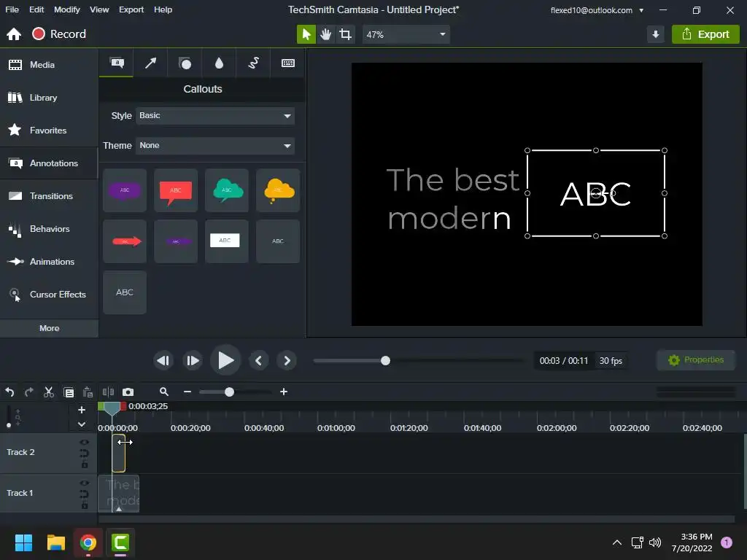Screen dimensions: 747x560
Task: Click the timeline magnifier zoom icon
Action: pos(164,392)
